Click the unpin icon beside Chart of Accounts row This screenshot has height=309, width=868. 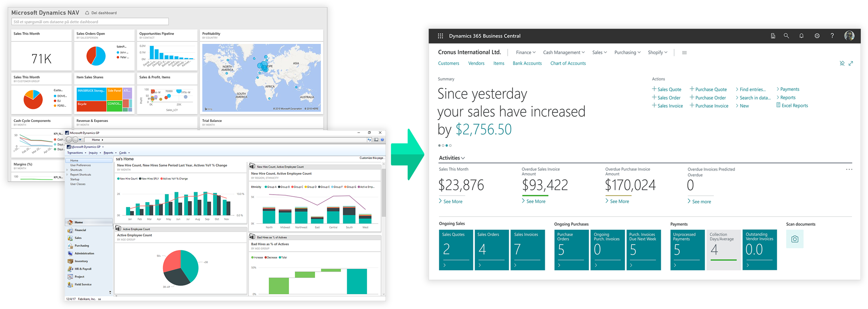point(842,63)
